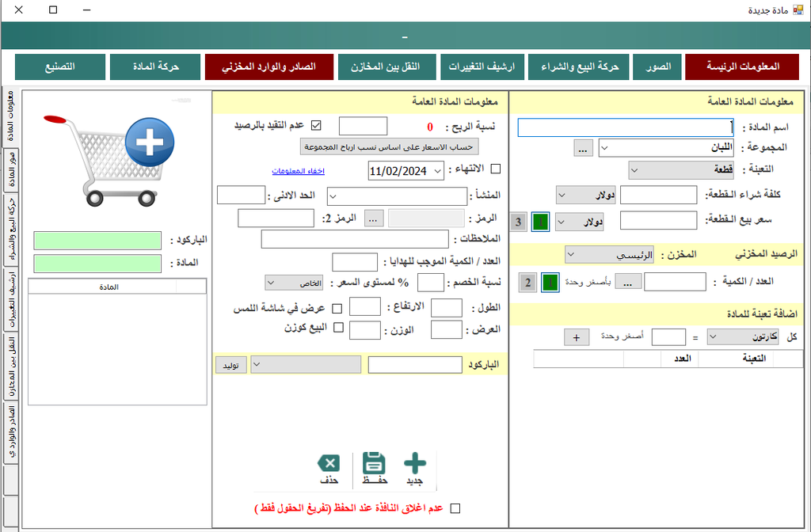
Task: Open the النقل بين المخازن tab
Action: [x=386, y=66]
